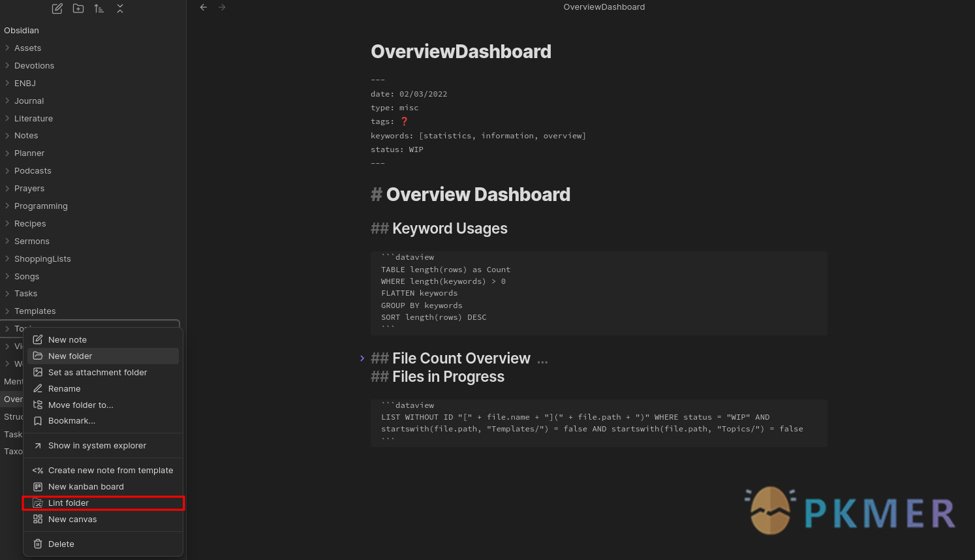This screenshot has width=975, height=560.
Task: Click the canvas icon beside New canvas
Action: coord(38,519)
